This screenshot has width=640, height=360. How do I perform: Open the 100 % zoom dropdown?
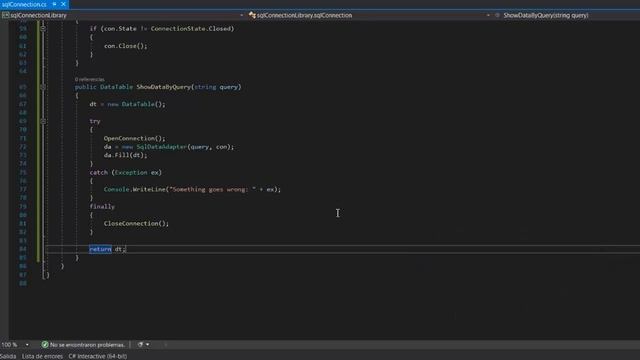[x=27, y=344]
